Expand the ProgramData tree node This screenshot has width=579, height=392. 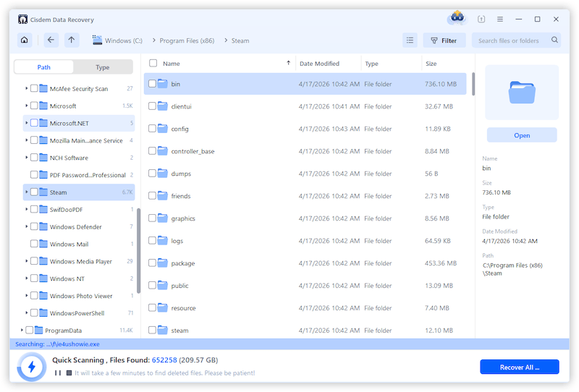tap(22, 330)
